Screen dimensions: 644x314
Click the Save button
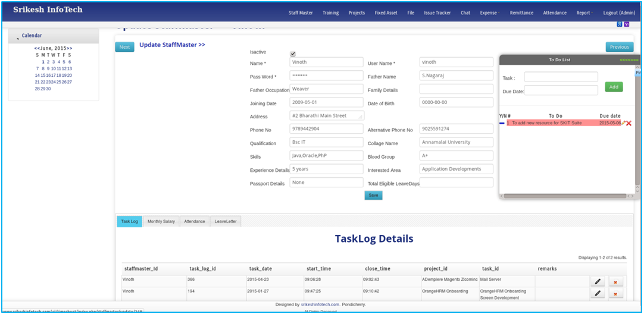click(373, 195)
